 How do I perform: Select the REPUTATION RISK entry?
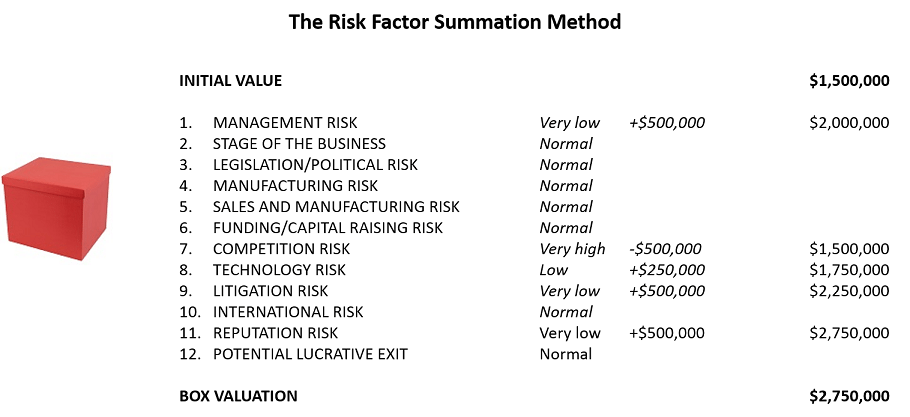tap(275, 333)
